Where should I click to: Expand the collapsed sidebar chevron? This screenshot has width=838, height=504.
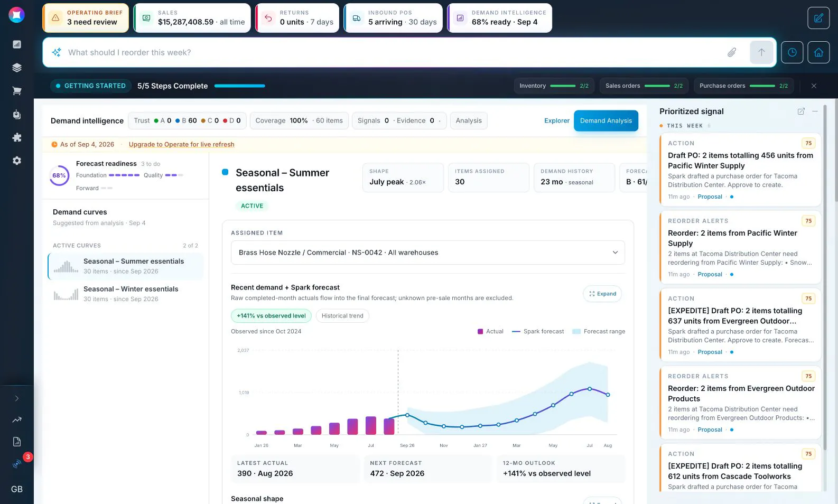[17, 398]
